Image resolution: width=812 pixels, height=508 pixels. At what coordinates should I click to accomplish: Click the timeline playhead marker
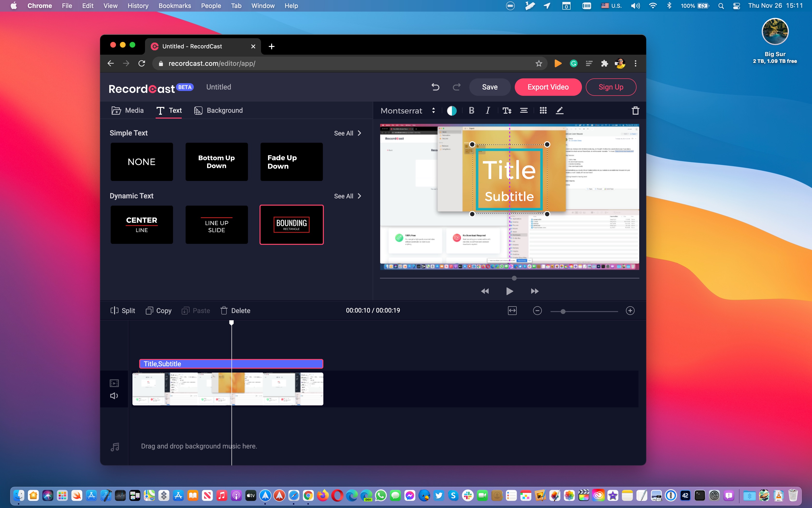click(232, 323)
